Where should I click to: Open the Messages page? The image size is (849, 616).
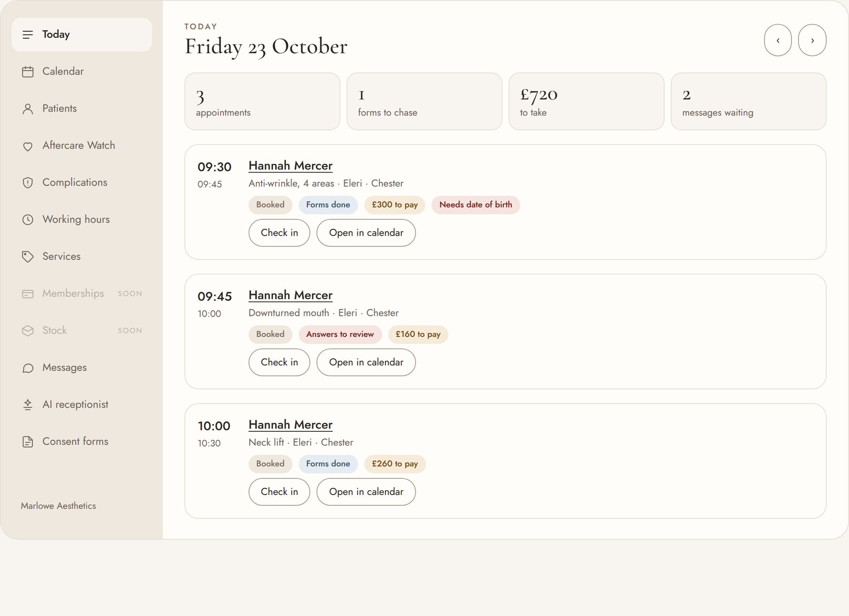(x=82, y=367)
